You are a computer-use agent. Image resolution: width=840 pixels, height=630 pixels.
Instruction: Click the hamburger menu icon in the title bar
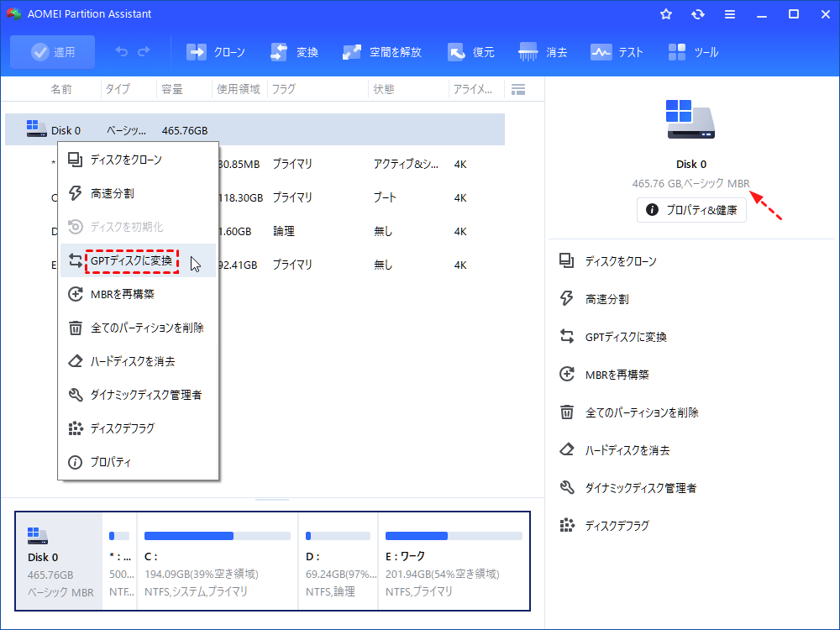coord(729,13)
